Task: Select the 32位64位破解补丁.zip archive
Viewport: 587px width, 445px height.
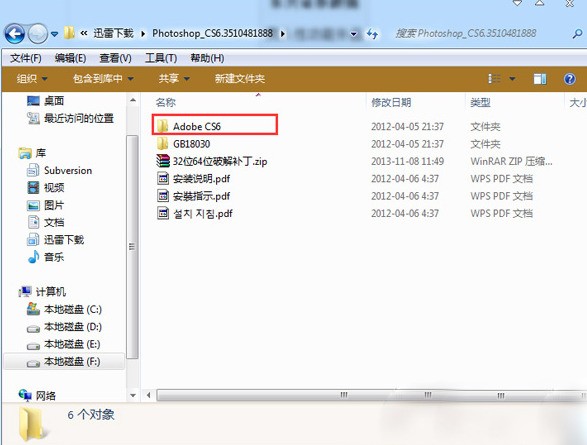Action: [x=212, y=161]
